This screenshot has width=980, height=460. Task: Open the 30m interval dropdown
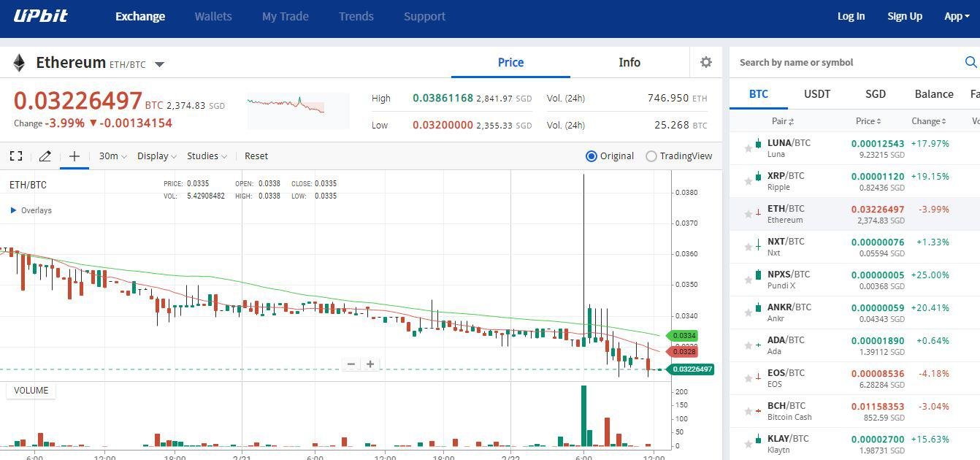tap(110, 156)
